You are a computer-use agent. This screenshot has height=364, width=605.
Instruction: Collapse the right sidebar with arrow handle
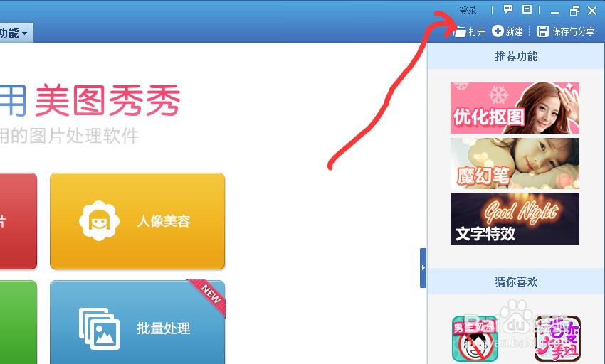click(x=423, y=268)
